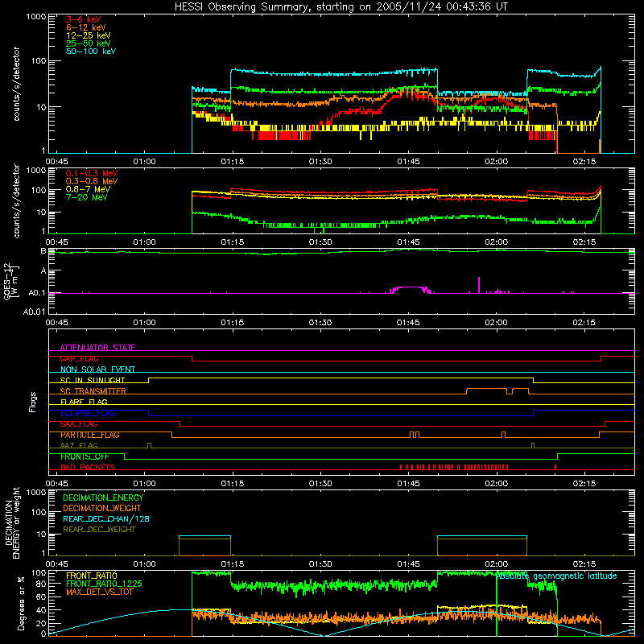The width and height of the screenshot is (644, 644).
Task: Select the DECIMATION_ENERGY legend label
Action: 103,497
